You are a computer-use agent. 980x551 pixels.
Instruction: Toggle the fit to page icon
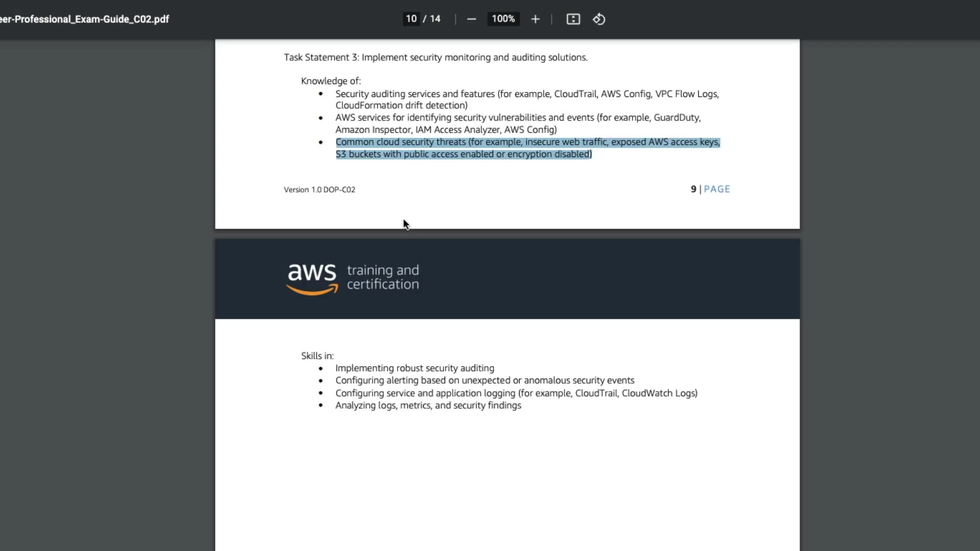coord(573,19)
